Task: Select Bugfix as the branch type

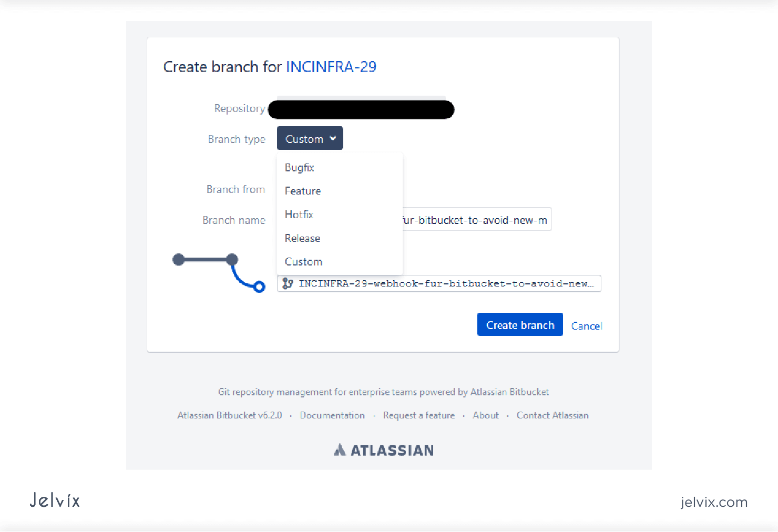Action: [299, 167]
